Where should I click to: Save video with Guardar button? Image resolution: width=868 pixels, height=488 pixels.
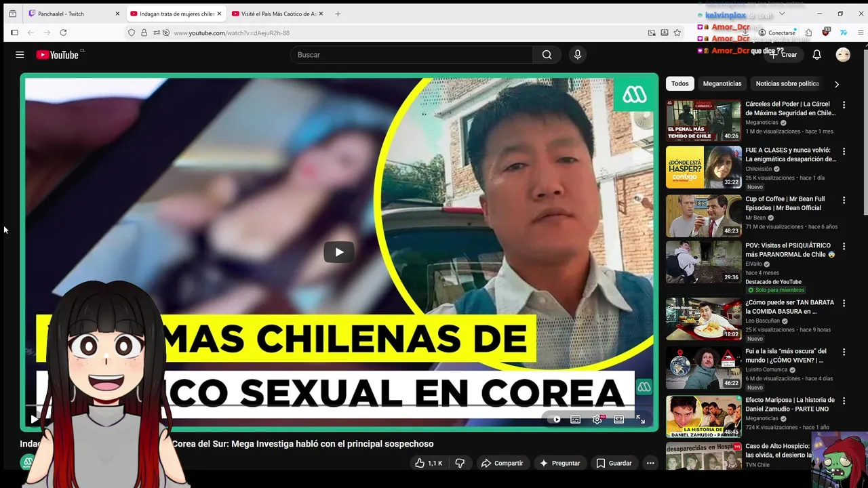pos(614,463)
